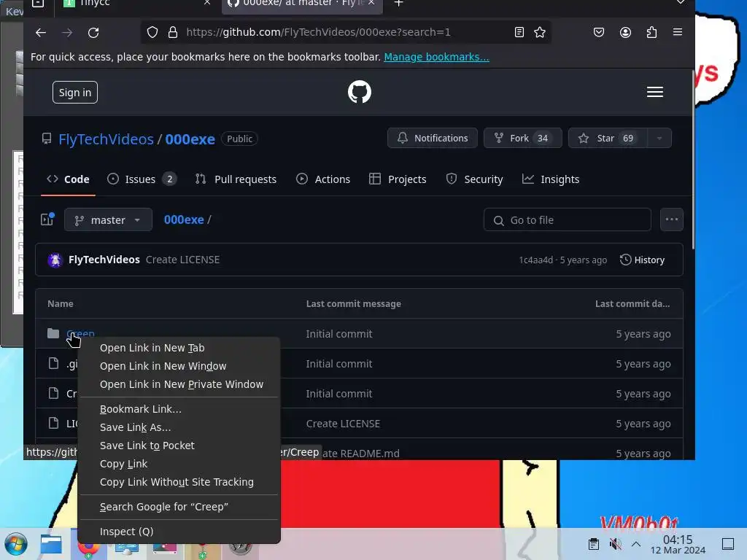Open the Windows start orb
This screenshot has width=747, height=560.
(x=16, y=544)
